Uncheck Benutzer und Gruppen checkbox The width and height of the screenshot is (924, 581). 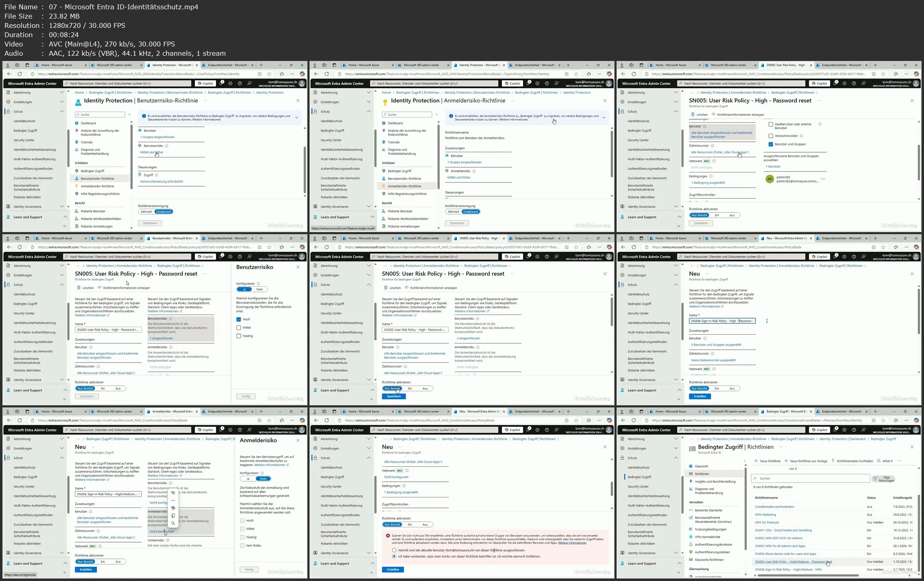[771, 144]
